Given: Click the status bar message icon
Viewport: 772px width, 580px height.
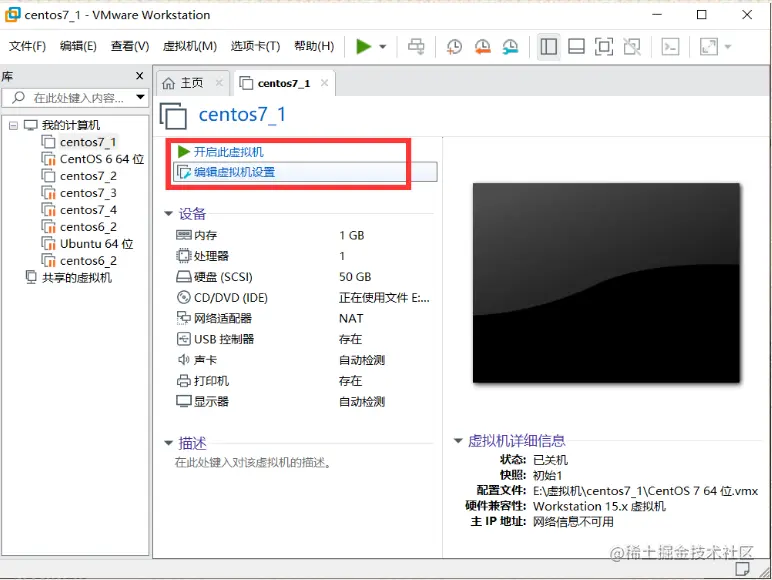Looking at the screenshot, I should (742, 569).
